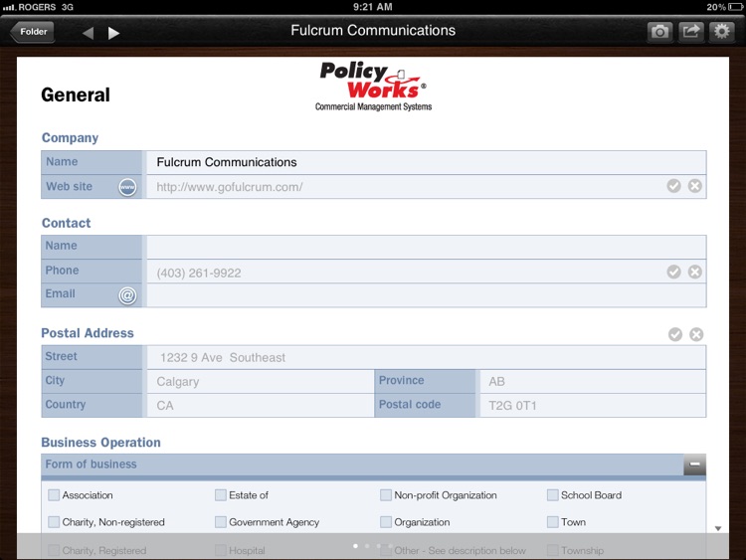
Task: Tap the 9:21 AM clock
Action: tap(373, 7)
